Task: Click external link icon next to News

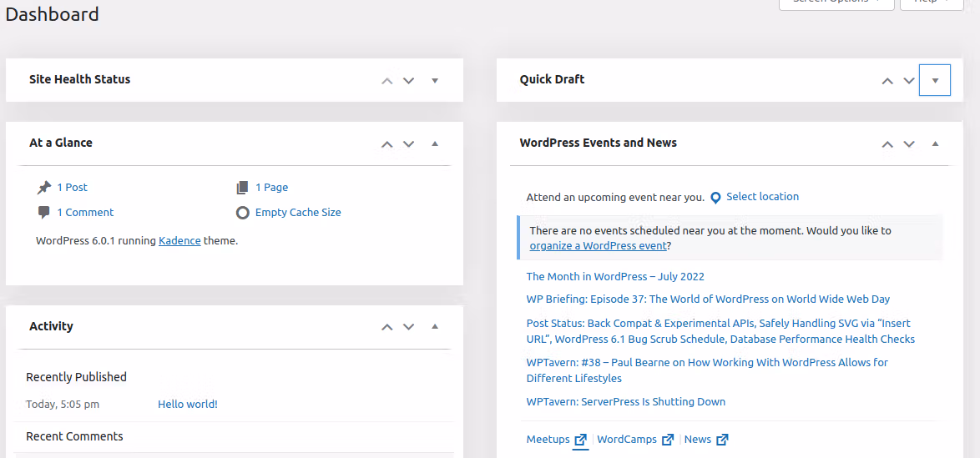Action: point(722,440)
